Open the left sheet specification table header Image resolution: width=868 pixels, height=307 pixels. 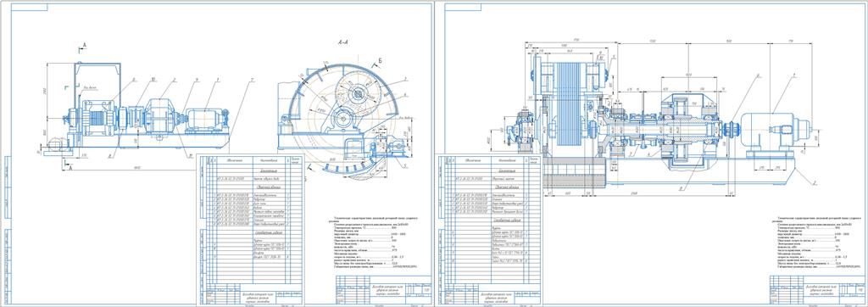tap(253, 160)
